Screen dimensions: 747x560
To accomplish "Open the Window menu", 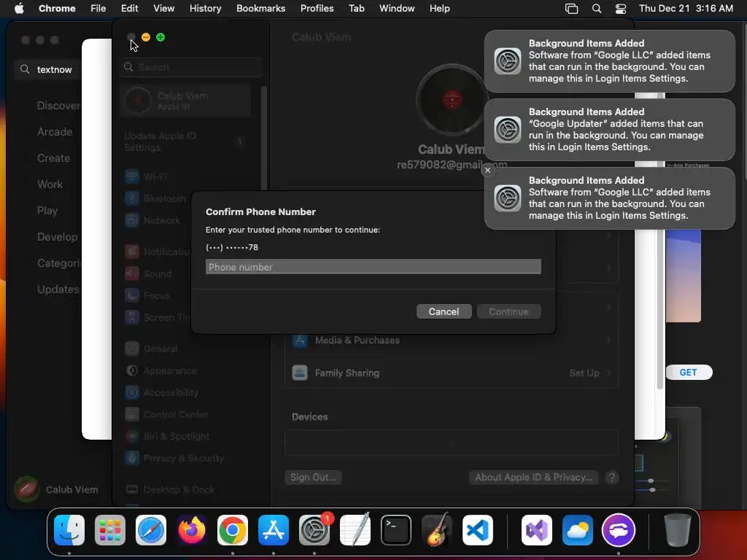I will tap(397, 8).
